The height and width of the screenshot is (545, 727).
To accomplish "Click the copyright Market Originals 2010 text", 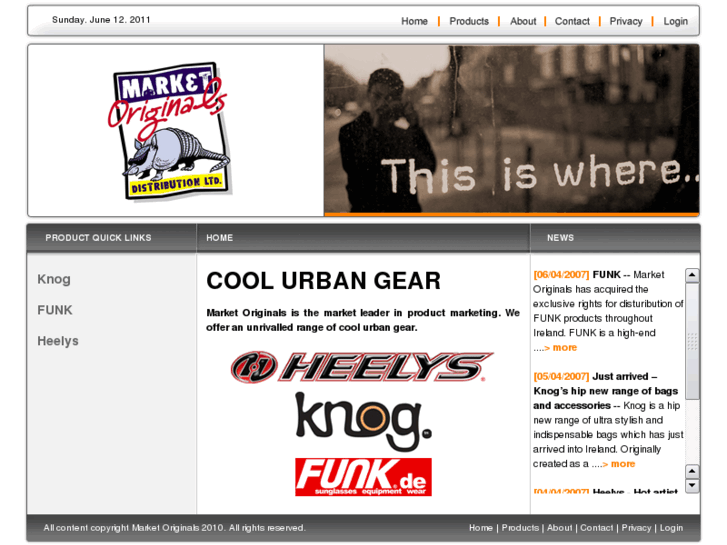I will (x=174, y=528).
